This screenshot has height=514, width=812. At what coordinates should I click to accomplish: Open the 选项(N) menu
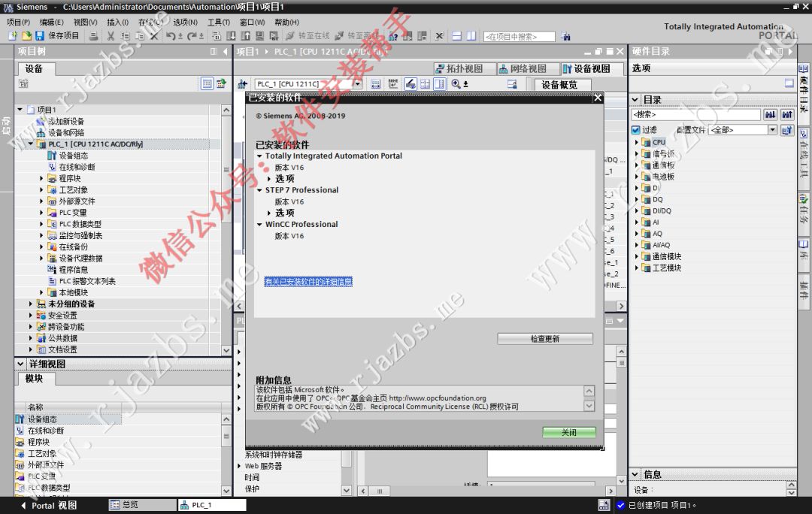[185, 23]
